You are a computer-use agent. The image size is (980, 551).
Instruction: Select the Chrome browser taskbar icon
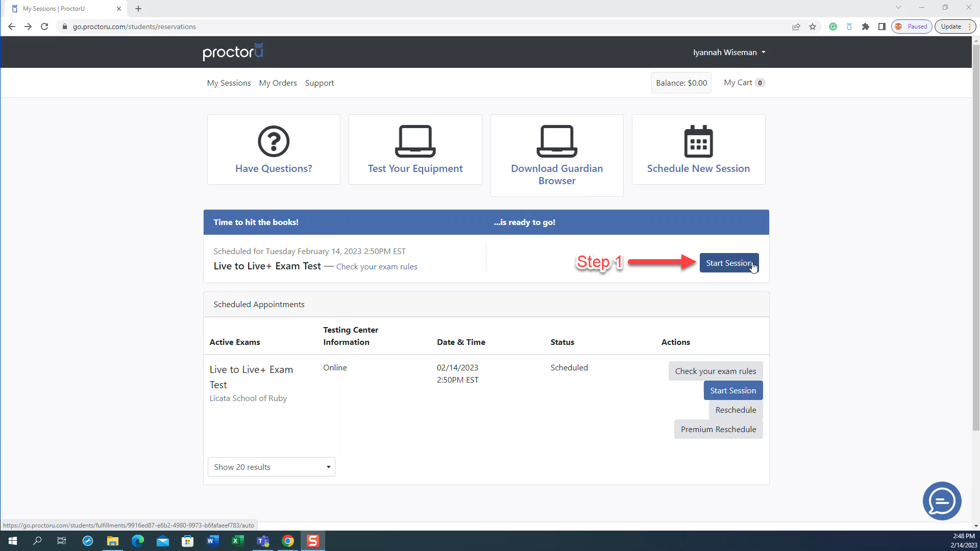(x=288, y=541)
